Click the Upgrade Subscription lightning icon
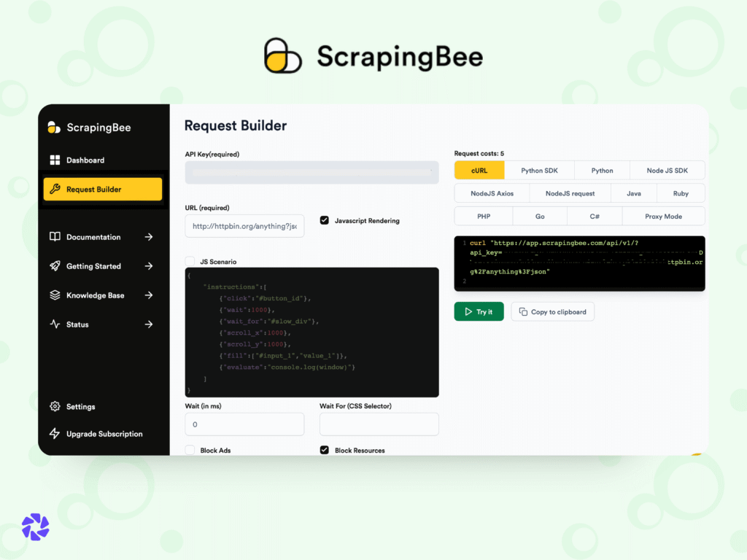747x560 pixels. [x=55, y=433]
